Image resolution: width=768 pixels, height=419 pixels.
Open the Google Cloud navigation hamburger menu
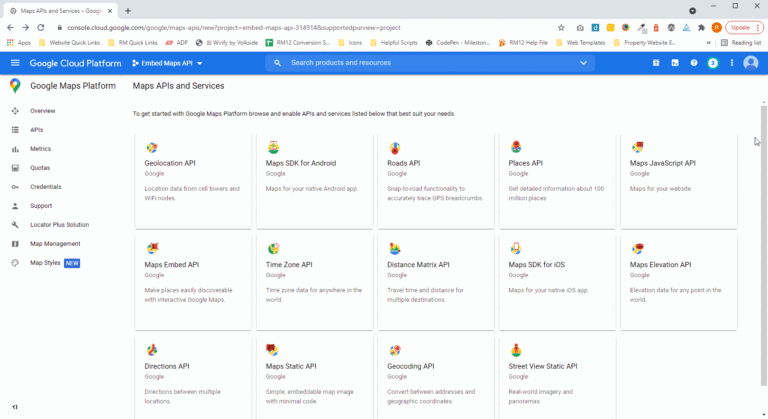15,63
